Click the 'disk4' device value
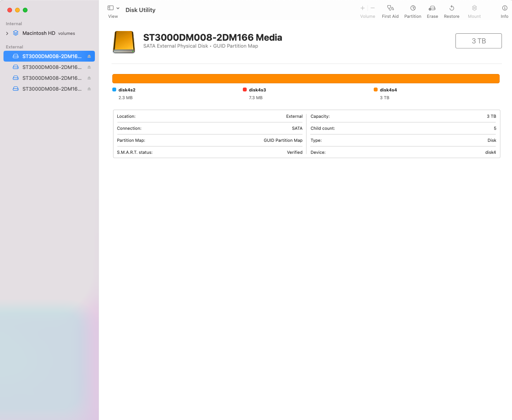The height and width of the screenshot is (420, 512). coord(491,152)
